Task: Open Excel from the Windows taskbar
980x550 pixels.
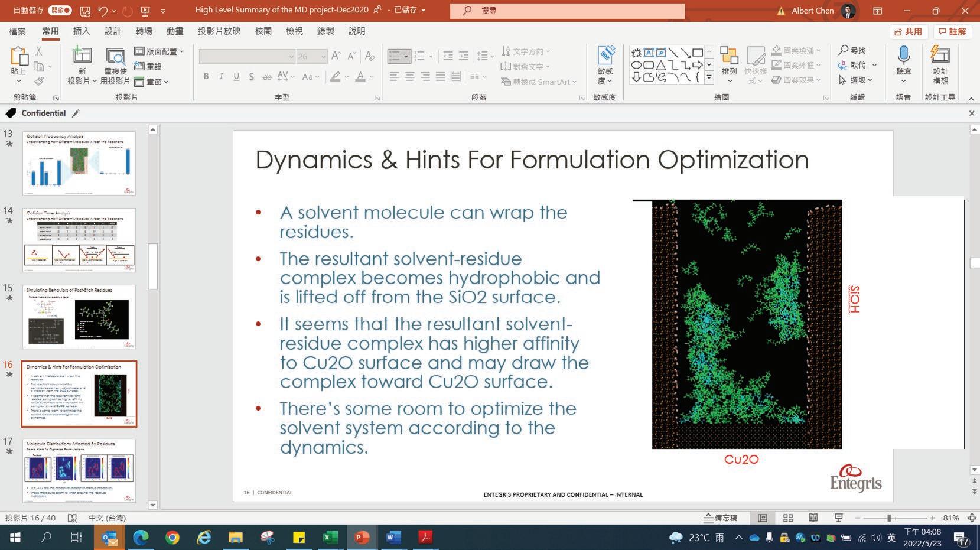Action: [330, 538]
